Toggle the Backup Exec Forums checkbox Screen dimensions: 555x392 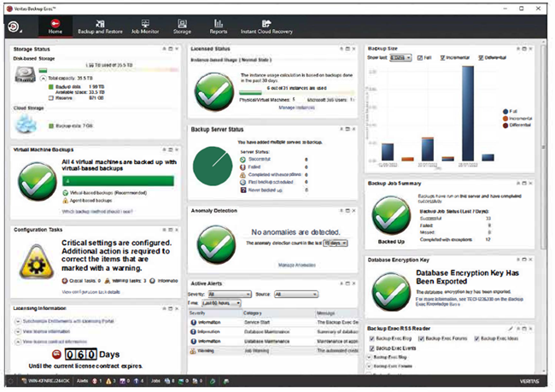tap(421, 338)
